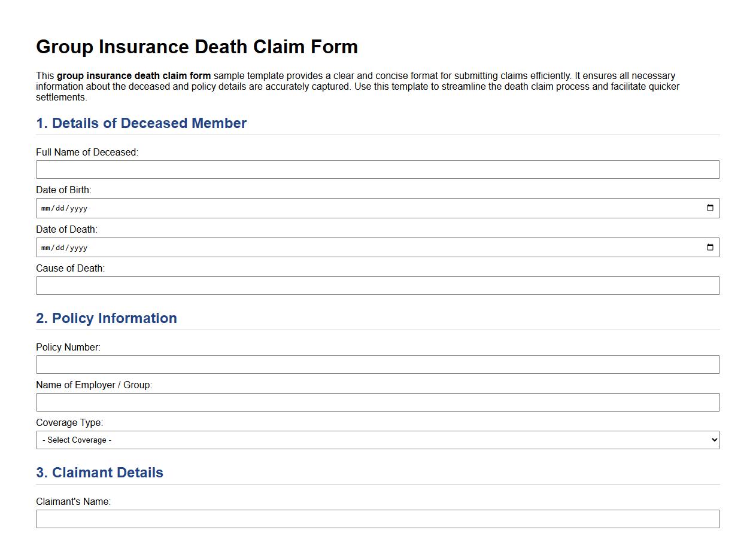Click the 'Full Name of Deceased:' label
The height and width of the screenshot is (533, 756).
click(x=87, y=152)
